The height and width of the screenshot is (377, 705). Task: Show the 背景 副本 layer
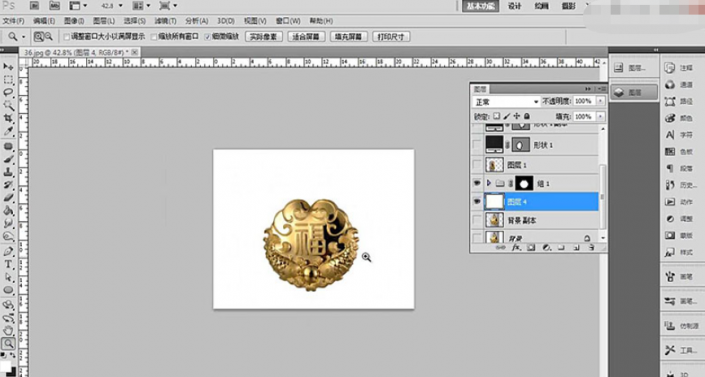(477, 220)
